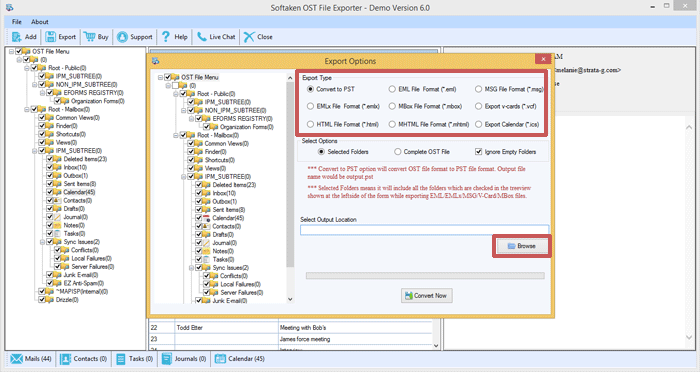Click Notes(0) icon in dialog tree
The height and width of the screenshot is (372, 700).
tap(207, 251)
